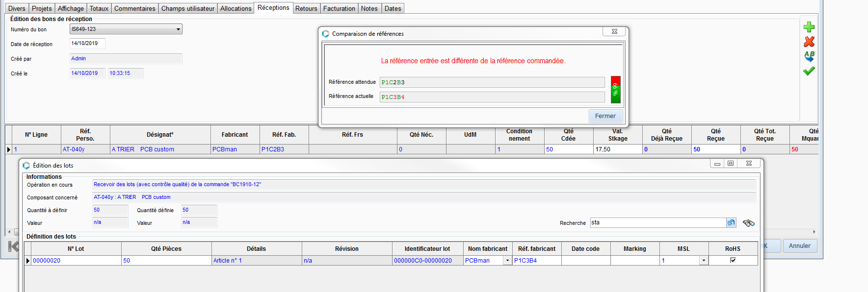Image resolution: width=868 pixels, height=292 pixels.
Task: Open the MSL level dropdown
Action: [x=704, y=261]
